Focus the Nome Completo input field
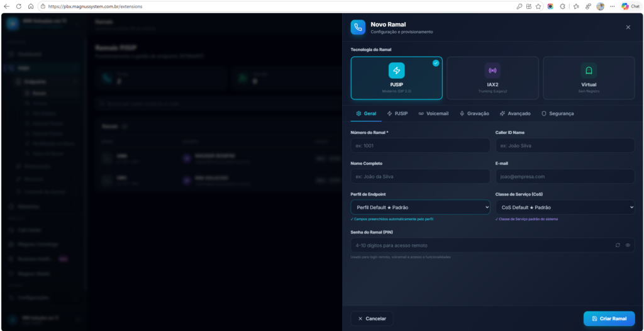 (x=420, y=176)
